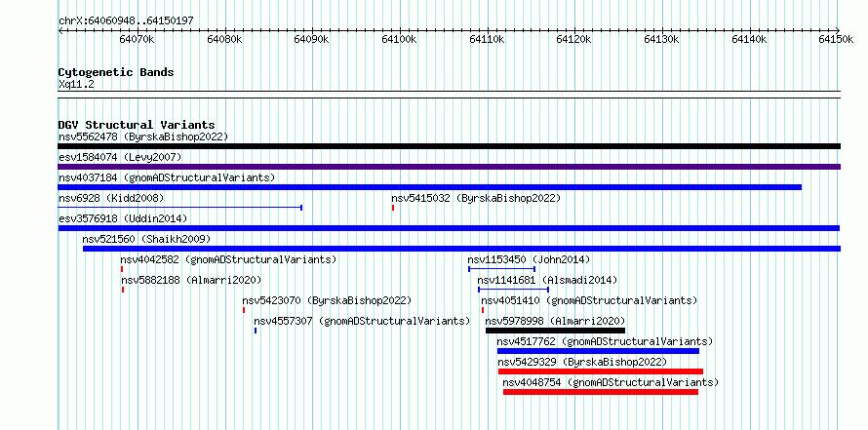
Task: Click the red marker under nsv5415032
Action: [392, 208]
